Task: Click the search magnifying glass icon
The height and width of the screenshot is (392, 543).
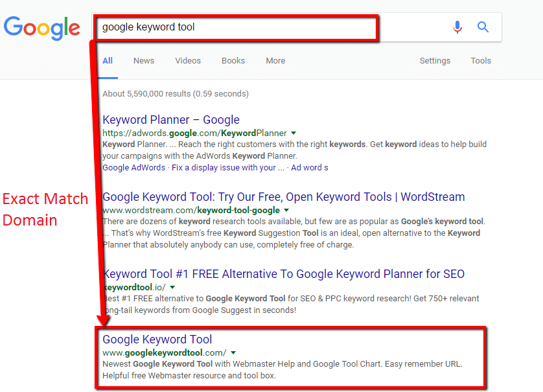Action: pos(483,27)
